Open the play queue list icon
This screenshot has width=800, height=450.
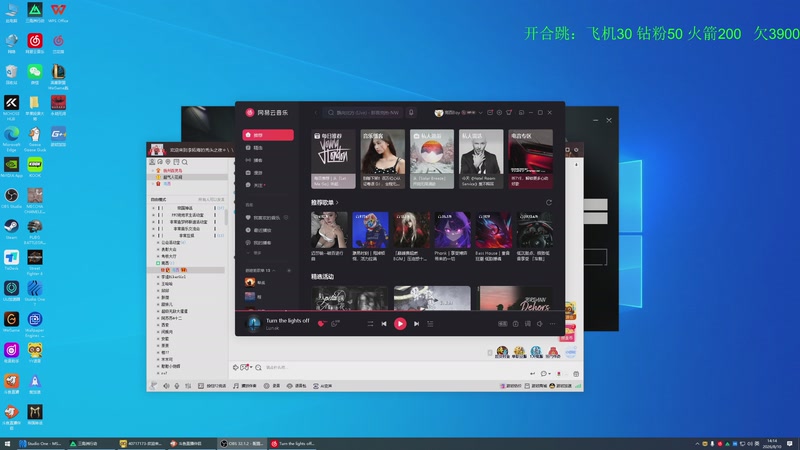point(430,323)
